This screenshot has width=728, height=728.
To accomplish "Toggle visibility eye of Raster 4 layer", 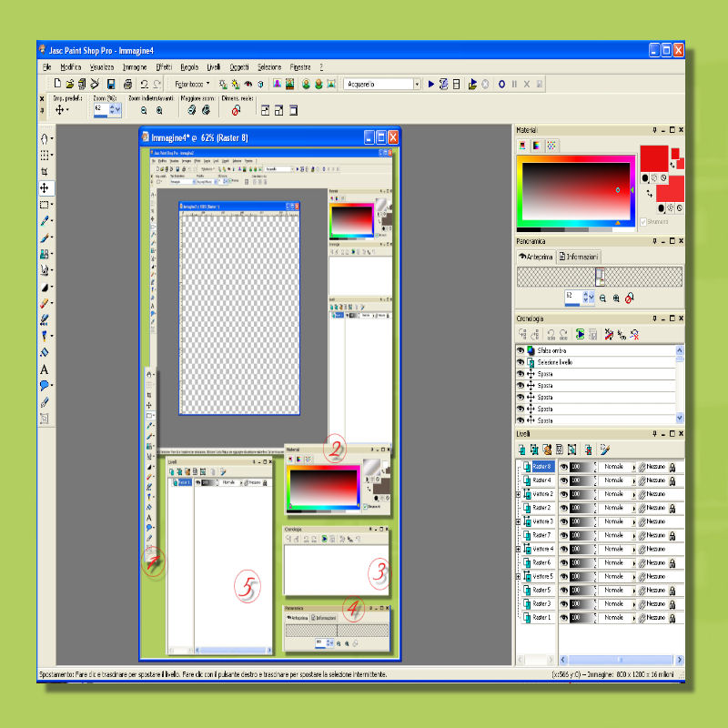I will [564, 480].
